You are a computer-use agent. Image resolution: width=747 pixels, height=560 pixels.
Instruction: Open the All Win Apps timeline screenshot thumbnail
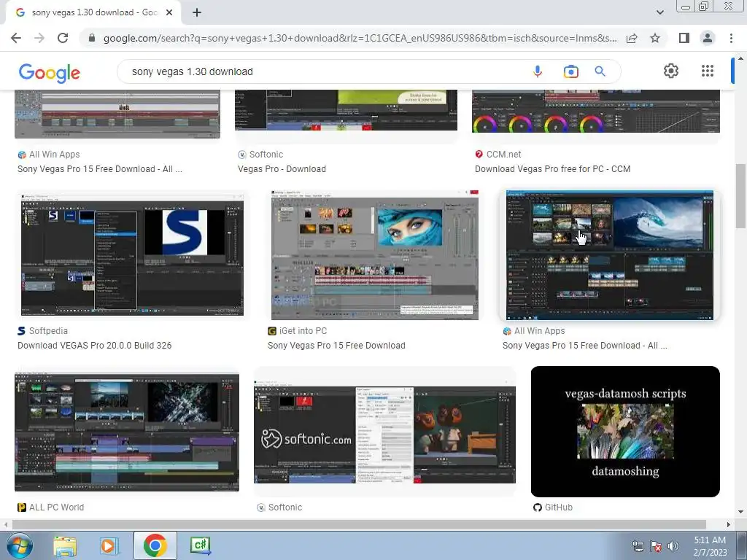click(x=117, y=114)
